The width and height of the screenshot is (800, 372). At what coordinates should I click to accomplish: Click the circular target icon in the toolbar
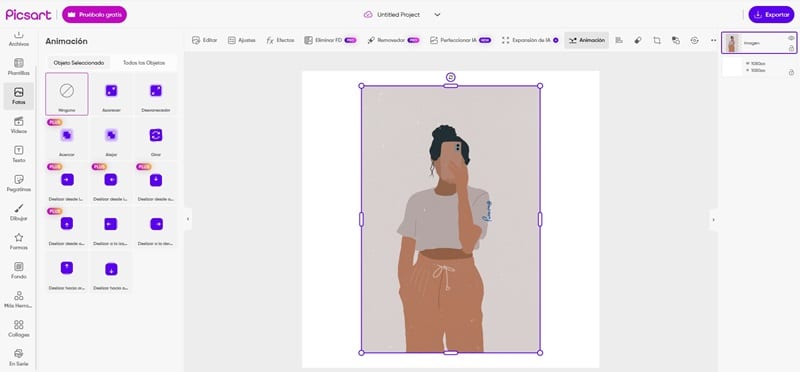694,40
